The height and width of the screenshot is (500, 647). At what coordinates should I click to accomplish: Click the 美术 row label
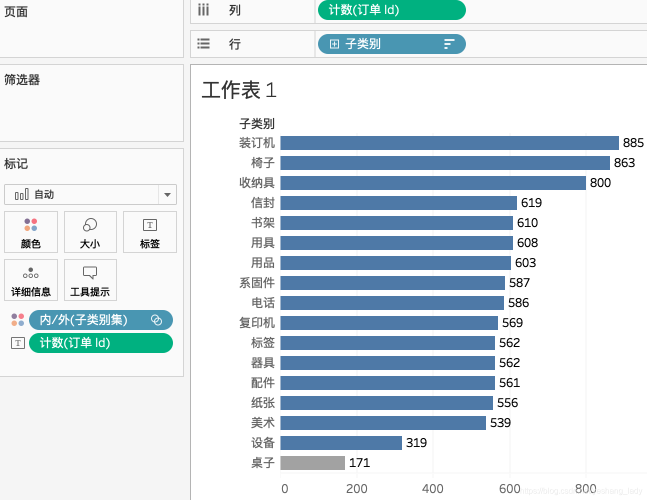pyautogui.click(x=263, y=423)
